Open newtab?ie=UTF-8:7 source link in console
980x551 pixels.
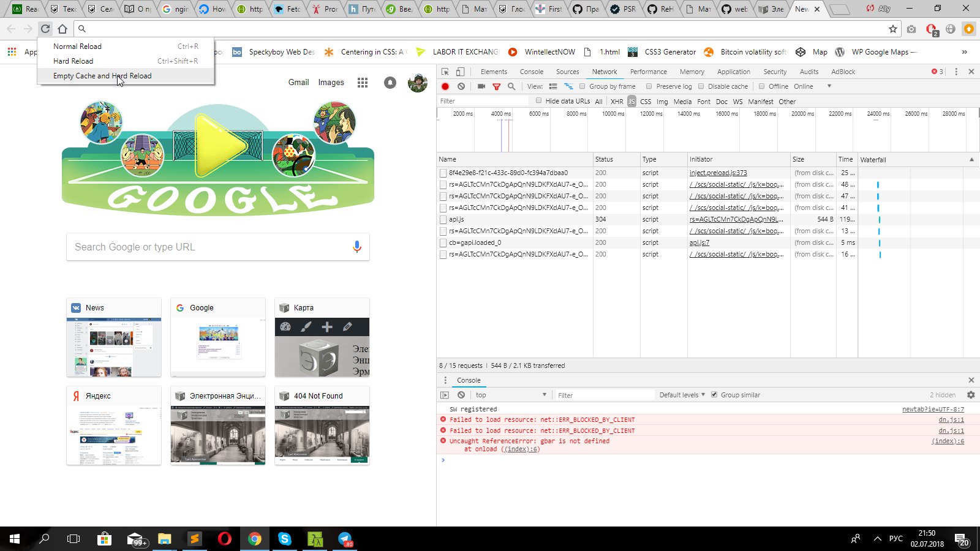coord(933,409)
